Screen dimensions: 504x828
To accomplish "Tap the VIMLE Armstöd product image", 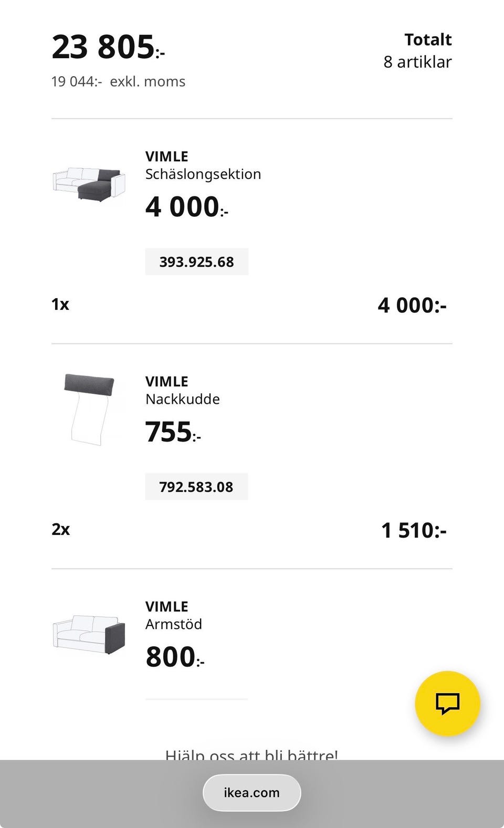I will 89,634.
